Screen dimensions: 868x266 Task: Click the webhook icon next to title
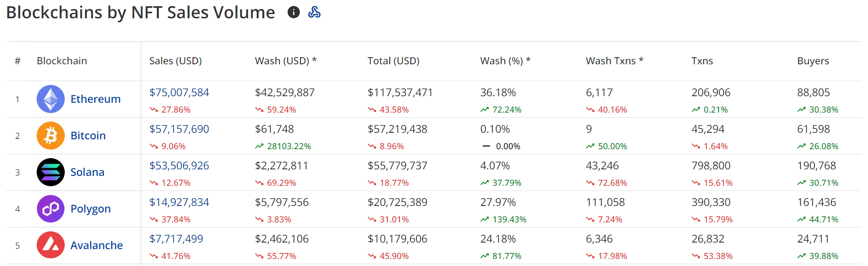(x=314, y=12)
